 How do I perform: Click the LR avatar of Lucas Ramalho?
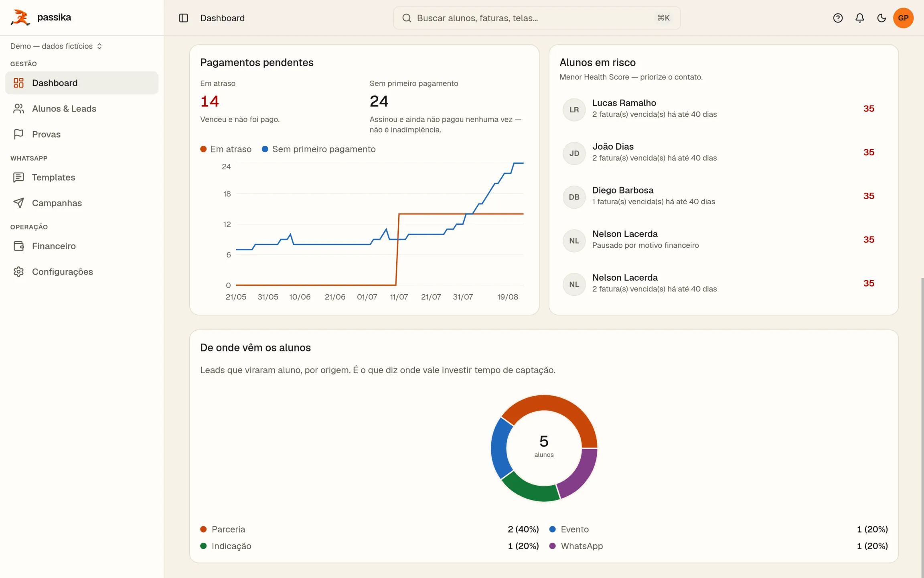click(x=574, y=110)
